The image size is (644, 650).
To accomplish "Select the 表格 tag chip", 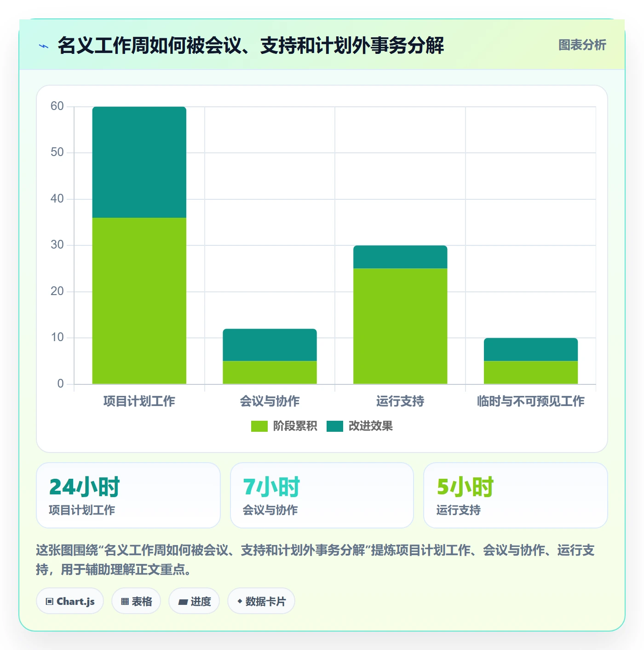I will (136, 601).
